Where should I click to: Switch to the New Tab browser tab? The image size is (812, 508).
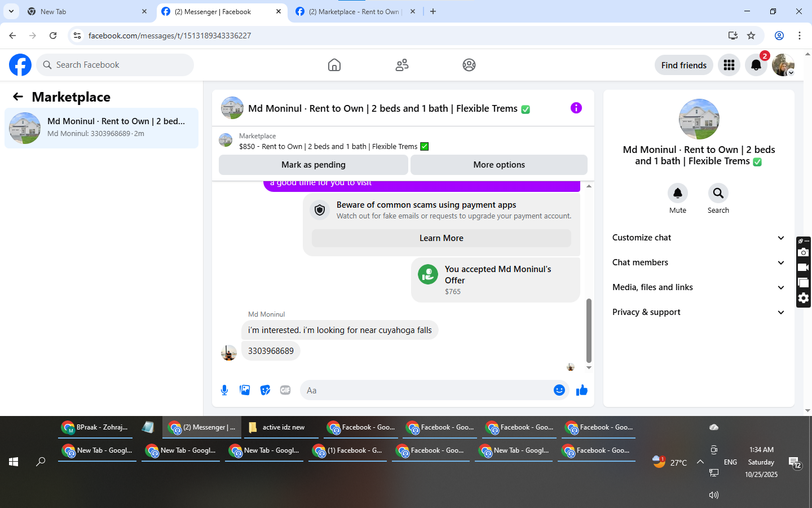click(87, 11)
